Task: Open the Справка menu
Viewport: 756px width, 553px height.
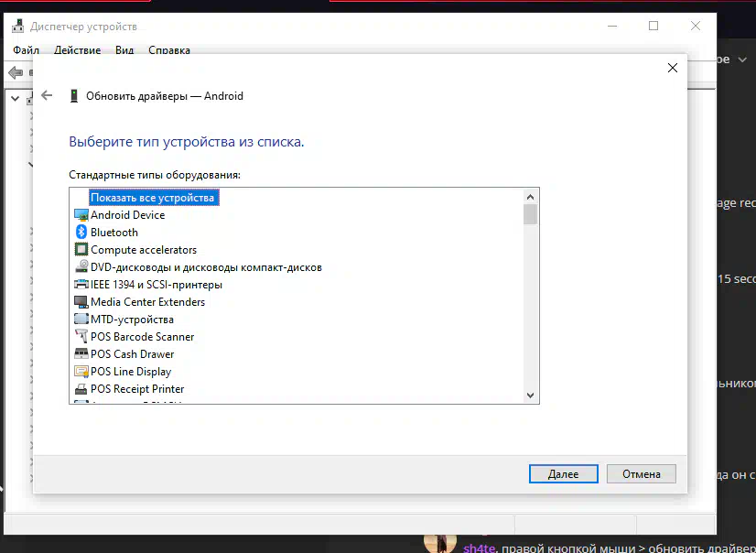Action: (169, 50)
